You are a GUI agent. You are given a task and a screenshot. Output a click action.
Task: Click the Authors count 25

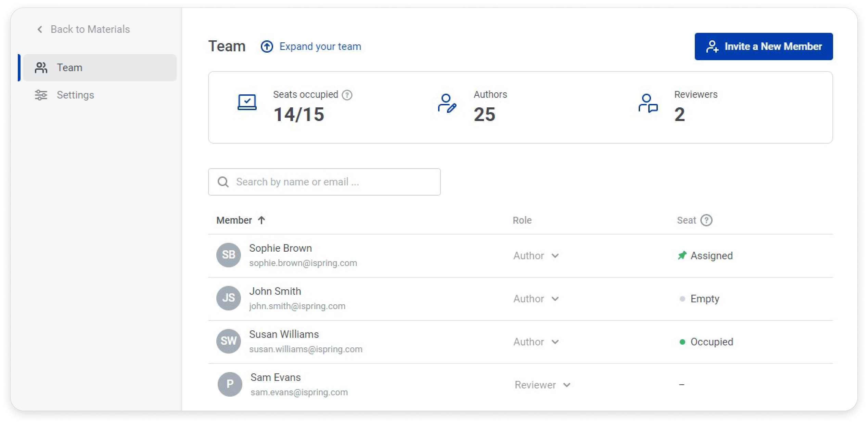[x=484, y=114]
